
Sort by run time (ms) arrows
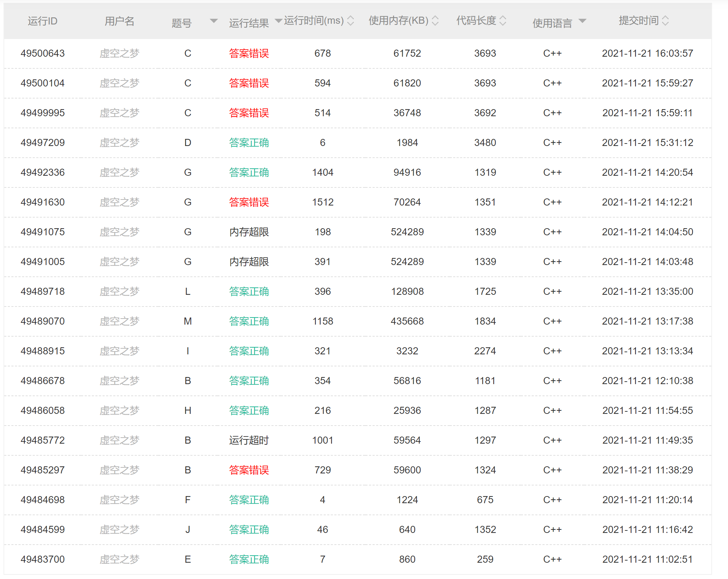(350, 21)
